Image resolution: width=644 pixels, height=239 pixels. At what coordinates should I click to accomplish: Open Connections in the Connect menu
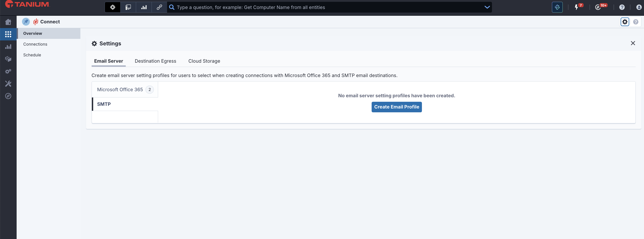point(35,44)
